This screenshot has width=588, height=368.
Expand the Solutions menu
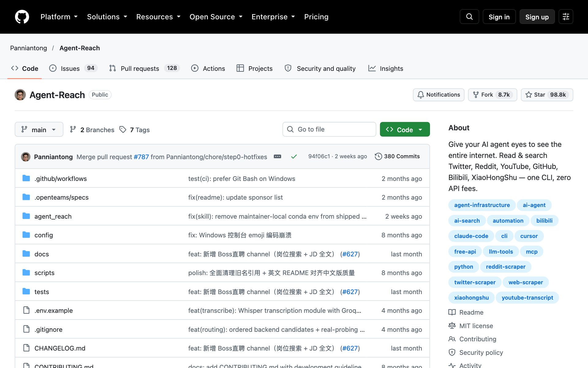107,17
